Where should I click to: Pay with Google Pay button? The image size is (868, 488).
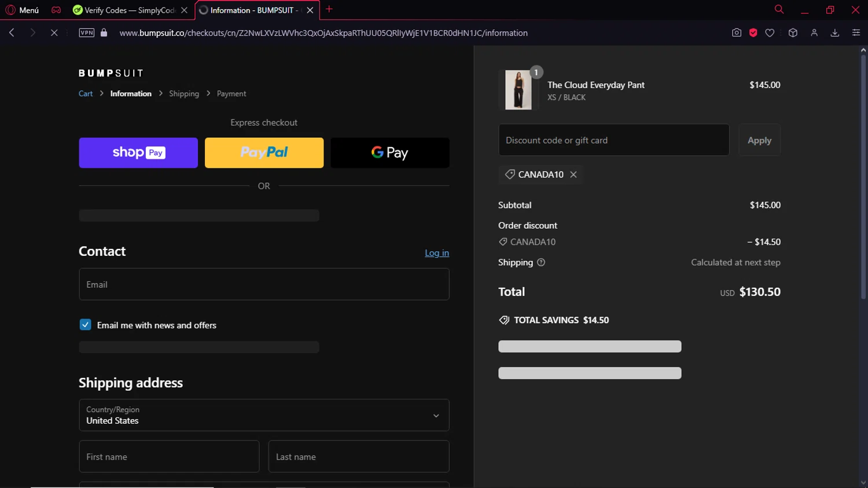point(390,153)
